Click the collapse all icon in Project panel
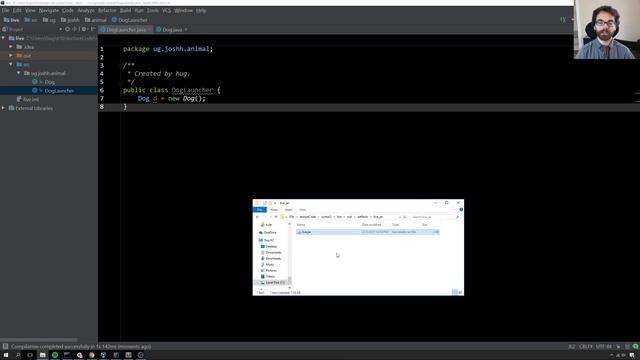 [75, 29]
